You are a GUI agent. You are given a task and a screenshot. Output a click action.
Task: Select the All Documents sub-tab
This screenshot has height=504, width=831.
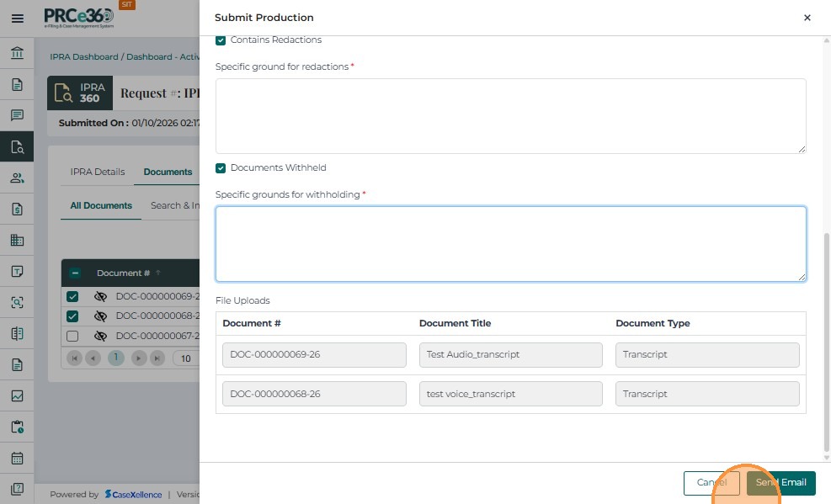pos(101,205)
